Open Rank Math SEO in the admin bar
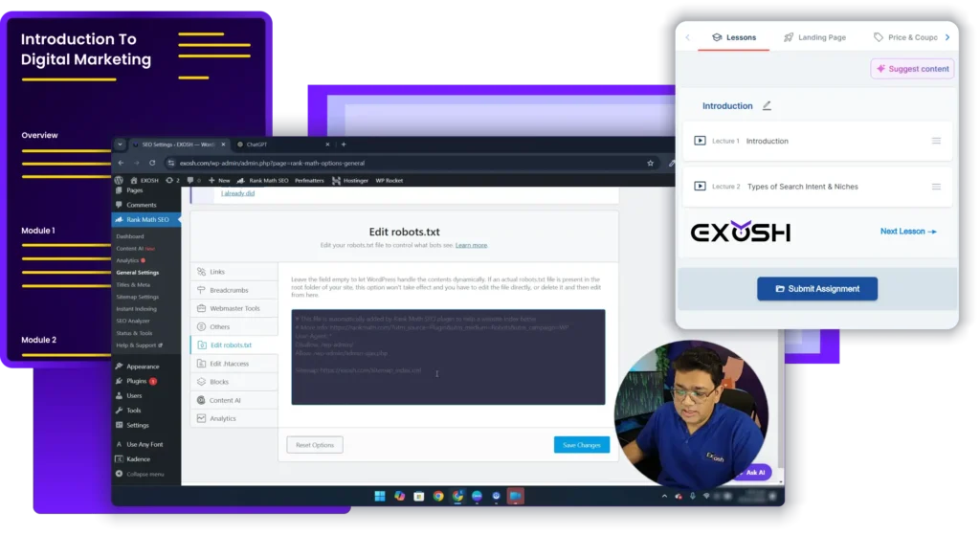 coord(263,180)
